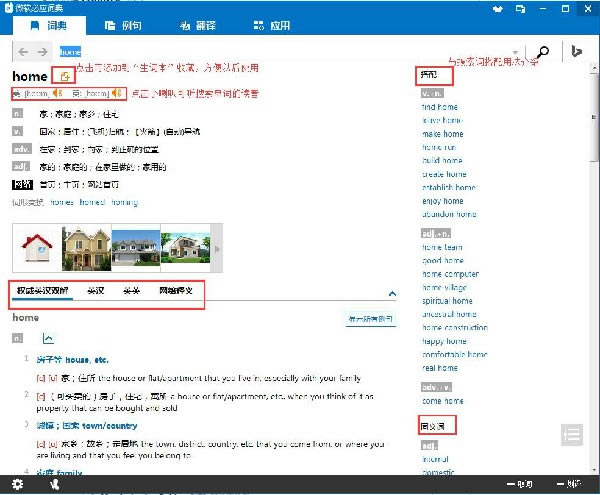Show the word usage chart icon
The height and width of the screenshot is (495, 600).
47,340
